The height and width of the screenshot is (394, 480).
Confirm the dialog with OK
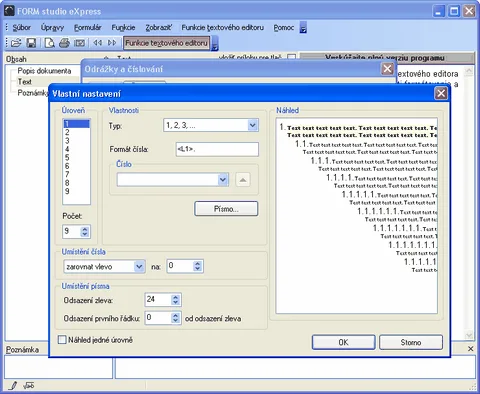[343, 342]
